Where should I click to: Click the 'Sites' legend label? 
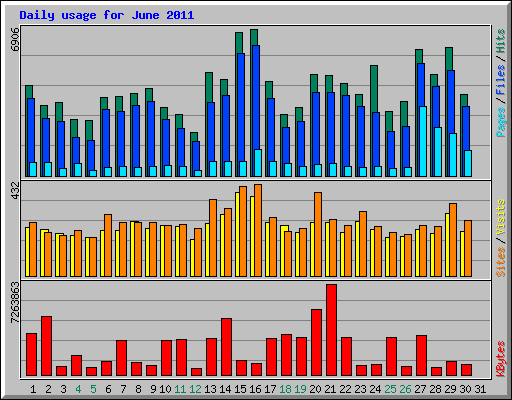pos(500,262)
